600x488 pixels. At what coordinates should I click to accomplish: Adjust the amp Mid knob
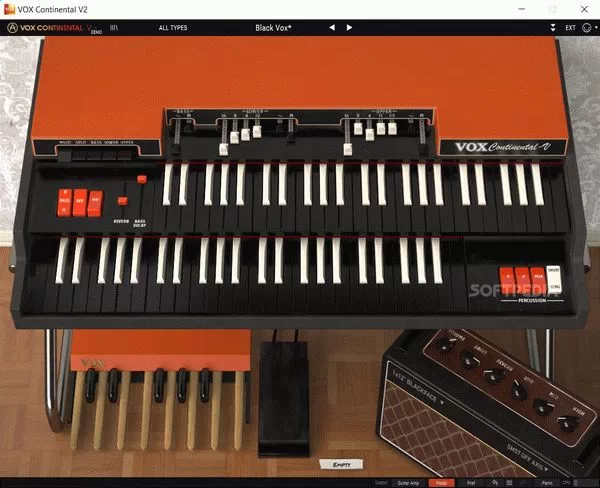543,406
